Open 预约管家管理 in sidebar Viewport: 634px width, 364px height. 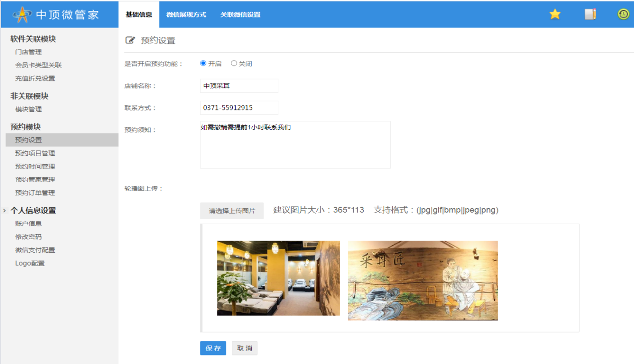[35, 180]
